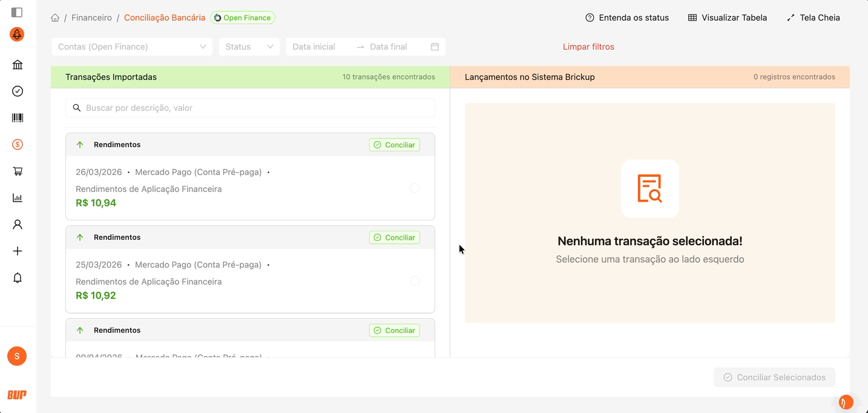Select the 26/03/2026 transaction radio button
The width and height of the screenshot is (868, 413).
pyautogui.click(x=415, y=188)
